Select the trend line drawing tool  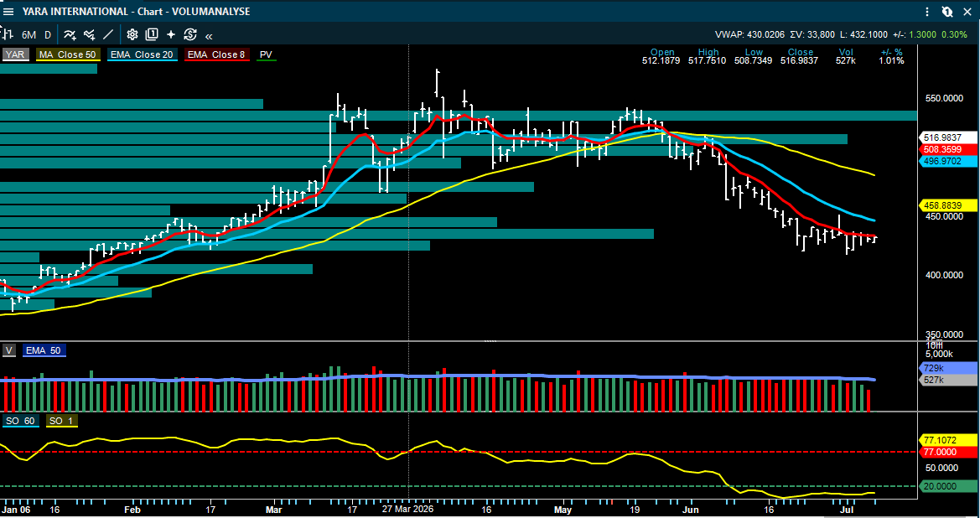coord(108,35)
